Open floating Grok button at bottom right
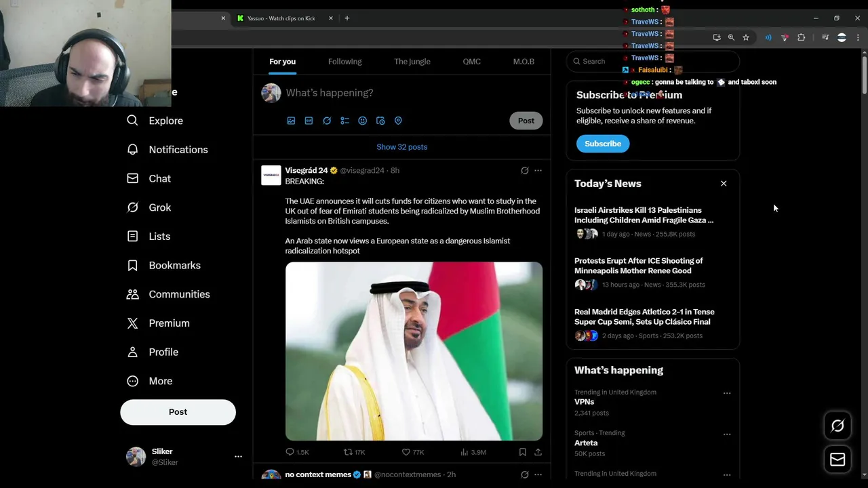 (837, 426)
